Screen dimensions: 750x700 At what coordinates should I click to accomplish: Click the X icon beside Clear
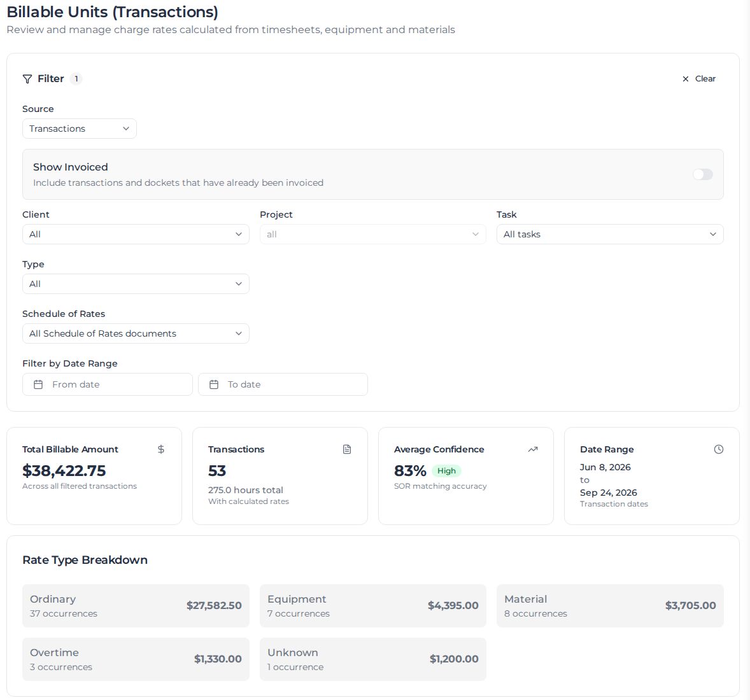click(x=686, y=79)
